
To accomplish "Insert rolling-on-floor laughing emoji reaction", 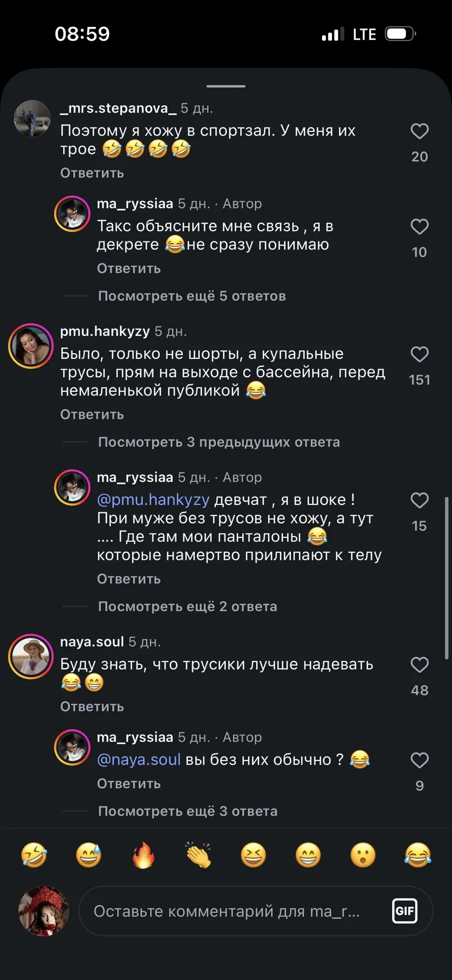I will 34,855.
